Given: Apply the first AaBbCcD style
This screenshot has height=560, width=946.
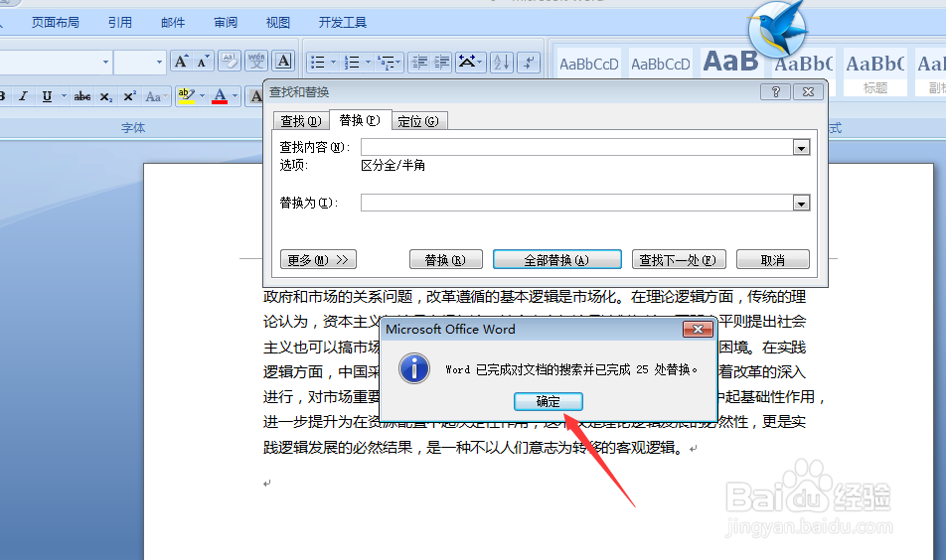Looking at the screenshot, I should coord(589,64).
